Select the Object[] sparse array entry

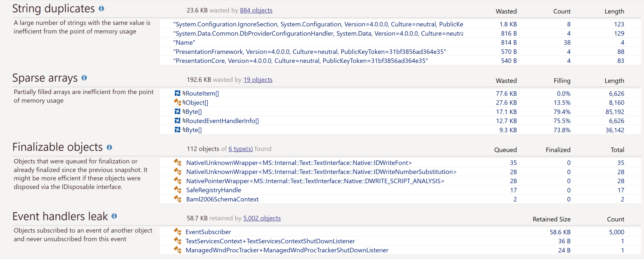coord(400,103)
